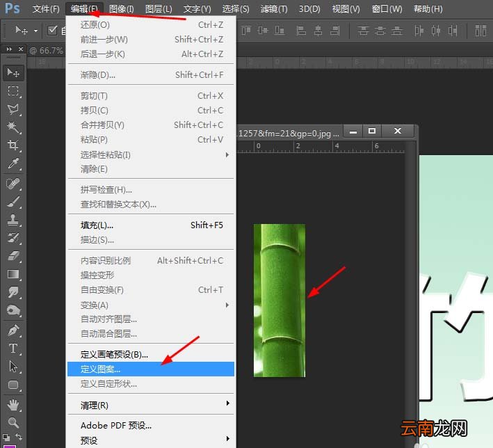Choose Adobe PDF 预设... entry
This screenshot has height=448, width=493.
pyautogui.click(x=151, y=426)
